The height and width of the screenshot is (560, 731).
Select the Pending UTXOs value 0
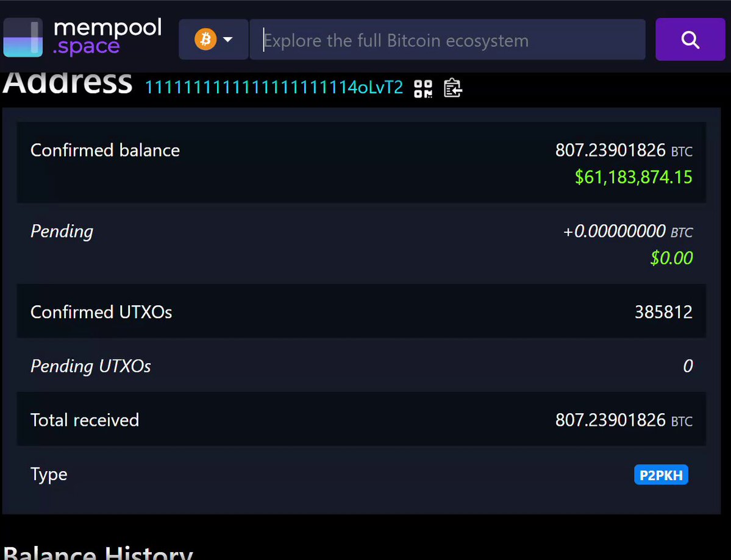click(688, 366)
